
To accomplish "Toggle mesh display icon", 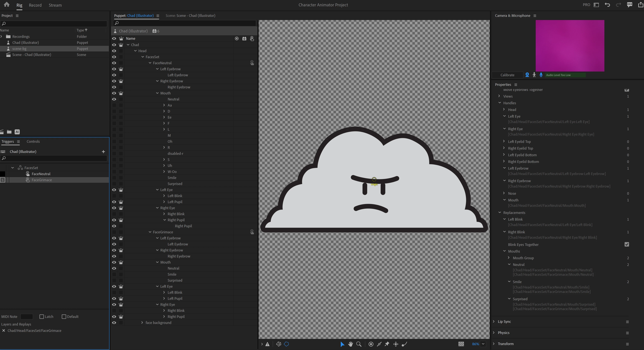I will pos(279,344).
